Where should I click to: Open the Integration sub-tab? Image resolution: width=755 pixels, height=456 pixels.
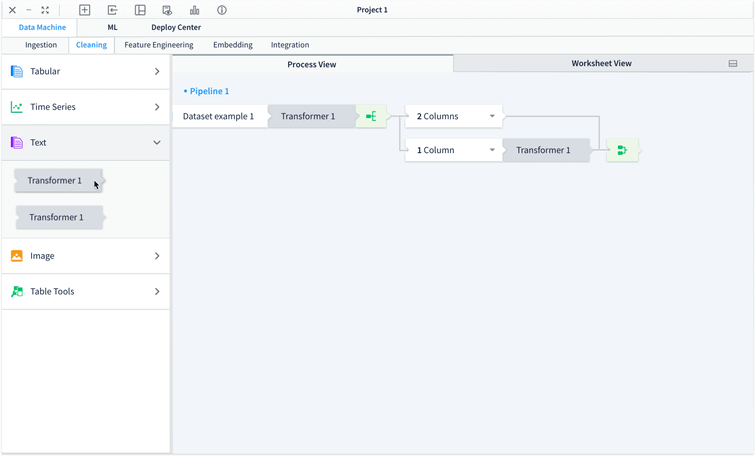[x=290, y=45]
